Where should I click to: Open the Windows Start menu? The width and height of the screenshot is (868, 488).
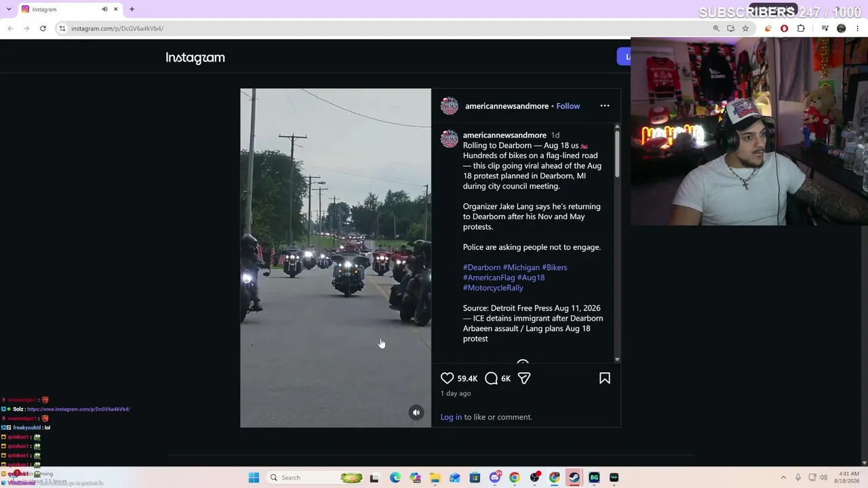click(254, 478)
